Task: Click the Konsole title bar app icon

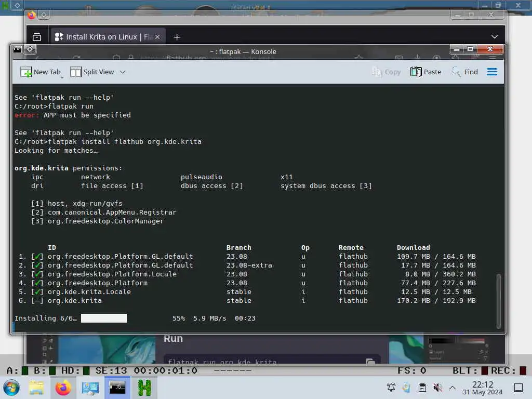Action: pos(17,49)
